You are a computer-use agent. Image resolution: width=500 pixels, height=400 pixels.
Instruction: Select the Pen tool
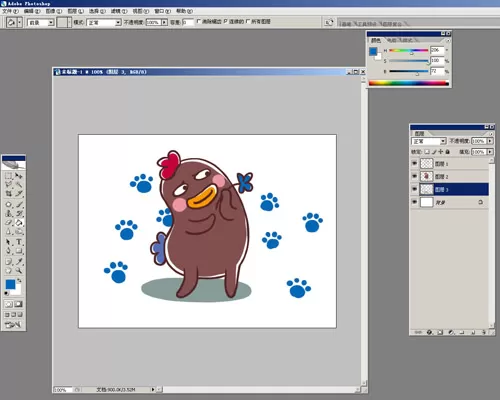[9, 251]
